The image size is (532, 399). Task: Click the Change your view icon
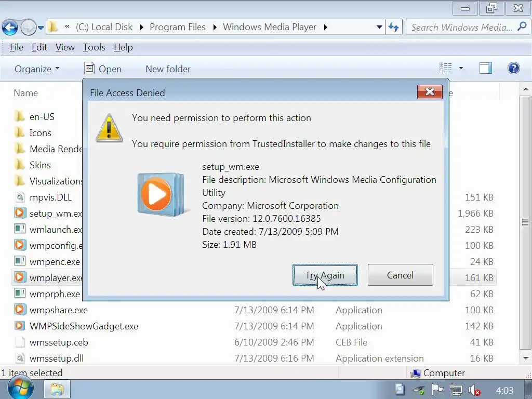[x=445, y=68]
